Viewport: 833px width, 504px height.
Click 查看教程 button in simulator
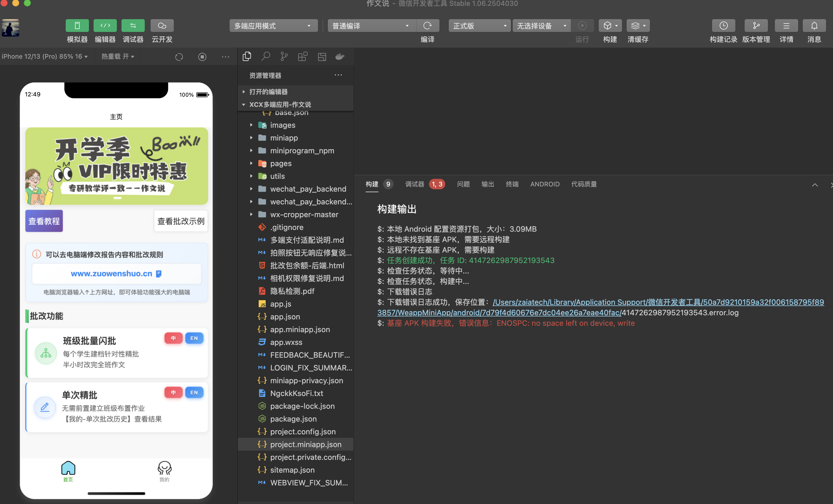(44, 221)
